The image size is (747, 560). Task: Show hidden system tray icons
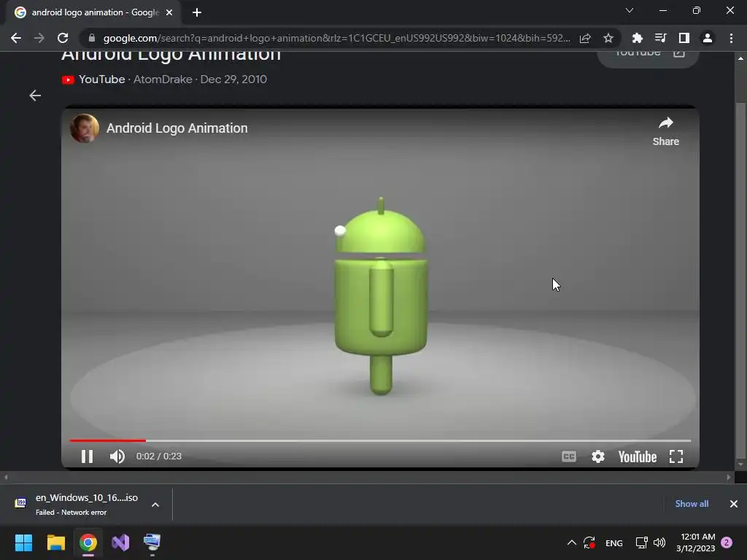(x=572, y=542)
